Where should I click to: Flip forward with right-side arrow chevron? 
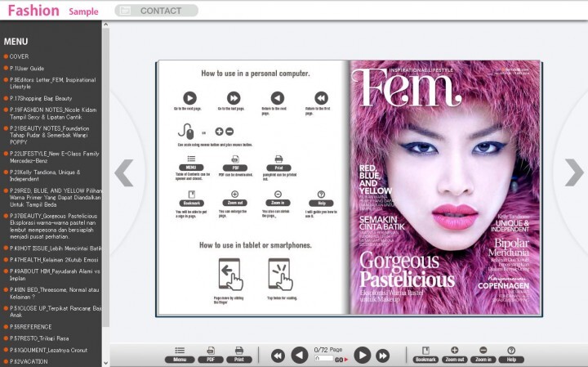tap(574, 172)
